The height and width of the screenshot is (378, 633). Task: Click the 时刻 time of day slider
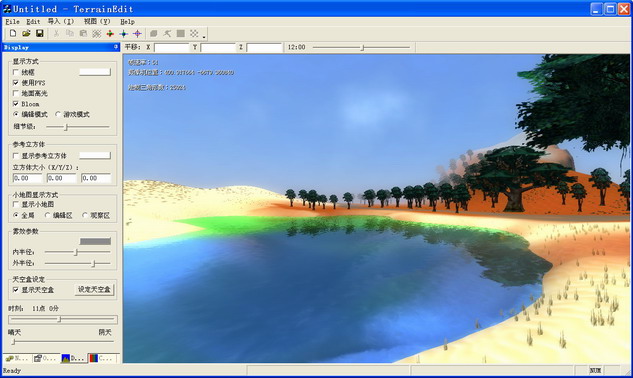(x=63, y=319)
